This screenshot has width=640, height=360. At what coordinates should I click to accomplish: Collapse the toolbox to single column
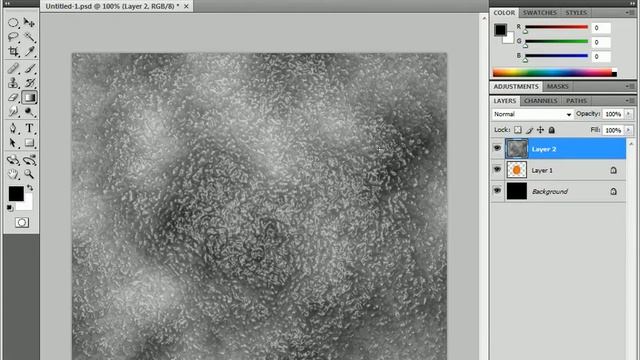pyautogui.click(x=8, y=3)
